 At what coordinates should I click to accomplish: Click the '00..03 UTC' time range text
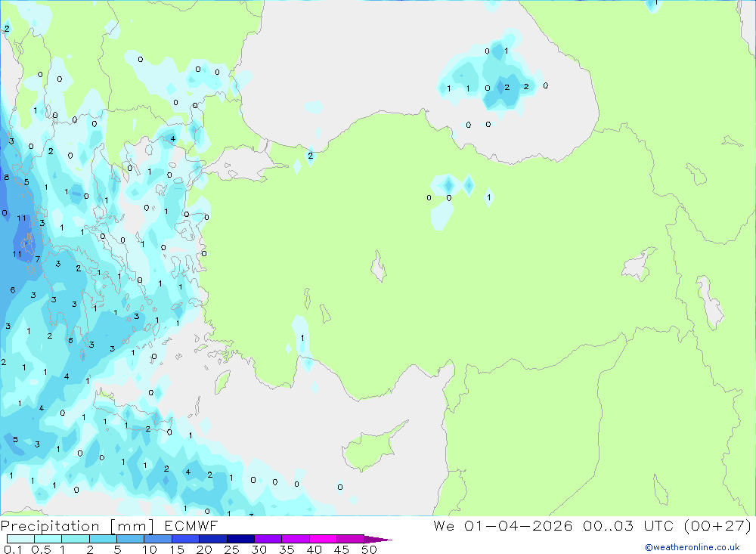click(x=627, y=525)
